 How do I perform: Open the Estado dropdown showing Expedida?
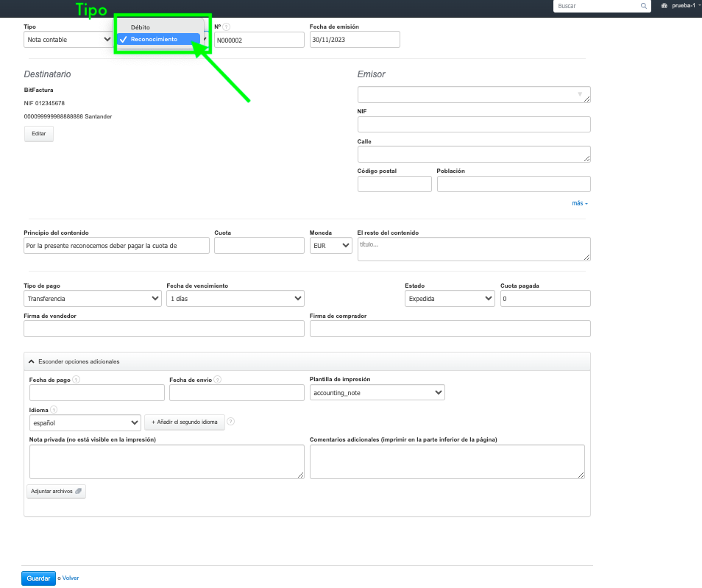(449, 299)
